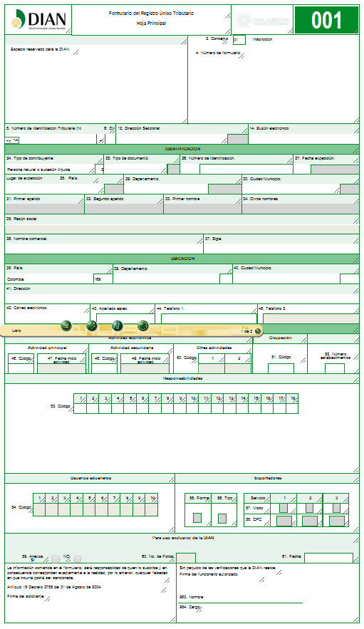
Task: Tick the checkbox under 56. Tipo
Action: pyautogui.click(x=222, y=519)
